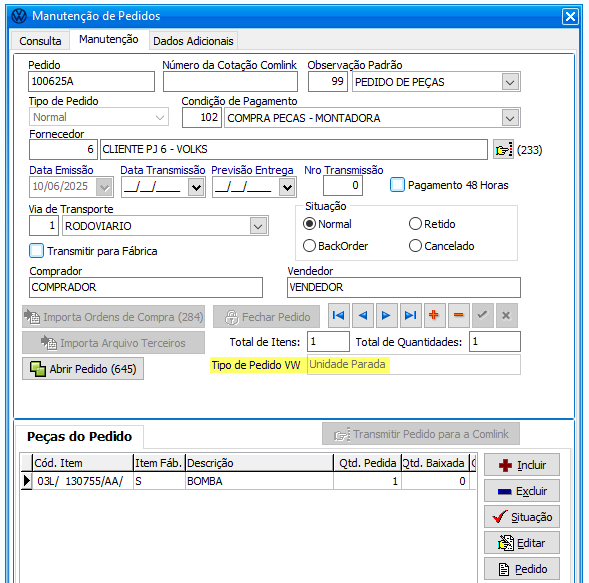Click Número da Cotação Comlink field
The width and height of the screenshot is (589, 583).
(x=230, y=82)
